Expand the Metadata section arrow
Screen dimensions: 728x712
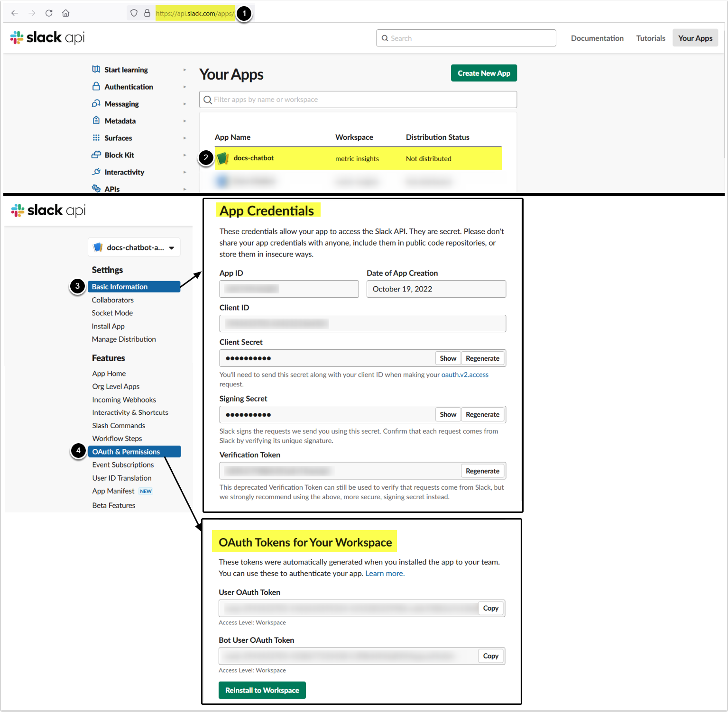[x=185, y=121]
